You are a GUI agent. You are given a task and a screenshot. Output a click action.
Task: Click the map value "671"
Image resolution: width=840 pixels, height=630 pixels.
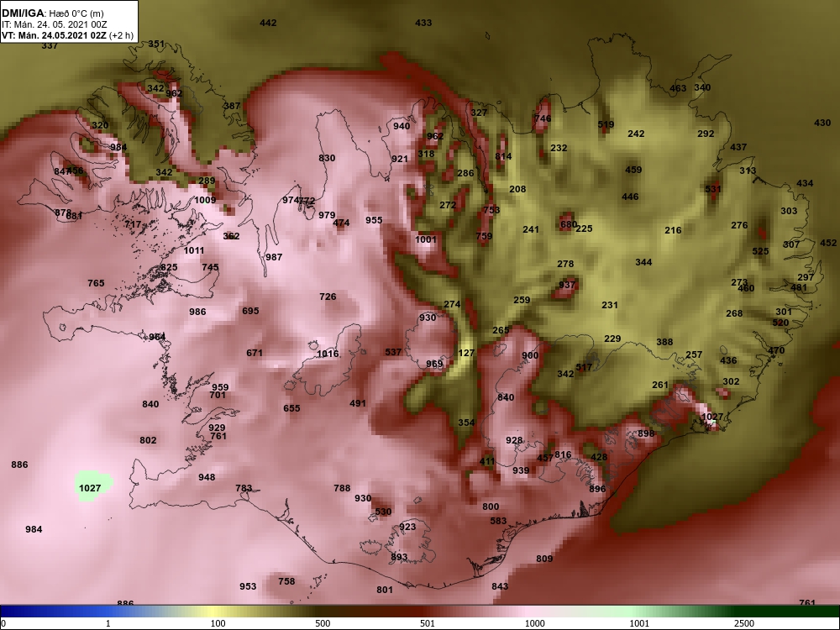pos(255,353)
